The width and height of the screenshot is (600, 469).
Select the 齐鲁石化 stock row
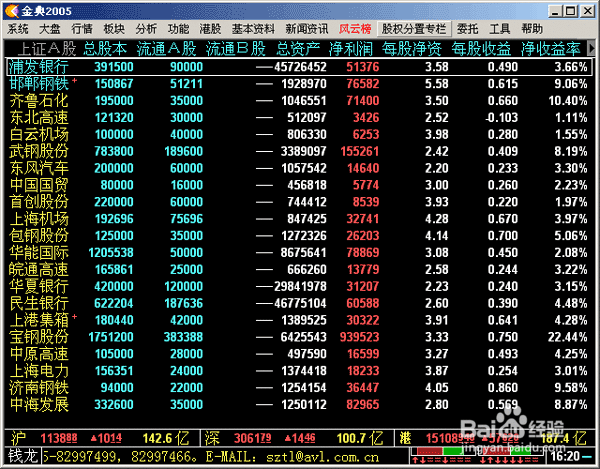pyautogui.click(x=299, y=101)
